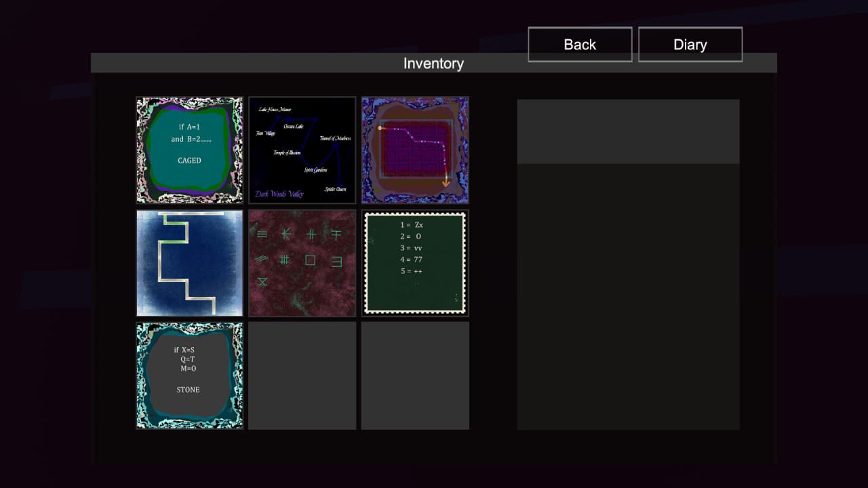Click the Spider Queen map label

tap(335, 189)
